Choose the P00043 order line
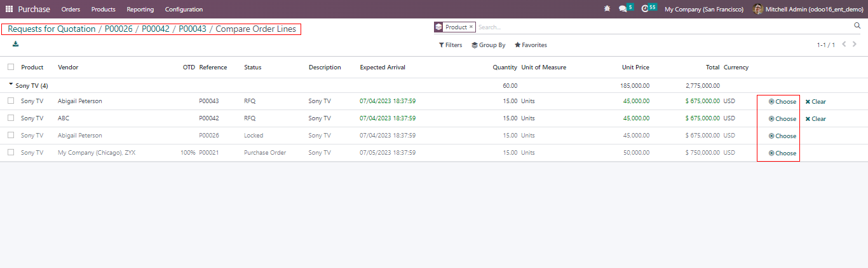This screenshot has width=868, height=268. tap(782, 101)
